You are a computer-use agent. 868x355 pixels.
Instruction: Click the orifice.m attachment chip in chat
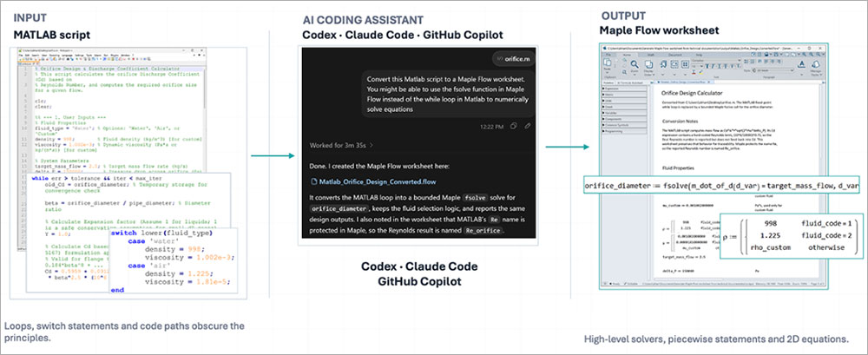[x=513, y=58]
